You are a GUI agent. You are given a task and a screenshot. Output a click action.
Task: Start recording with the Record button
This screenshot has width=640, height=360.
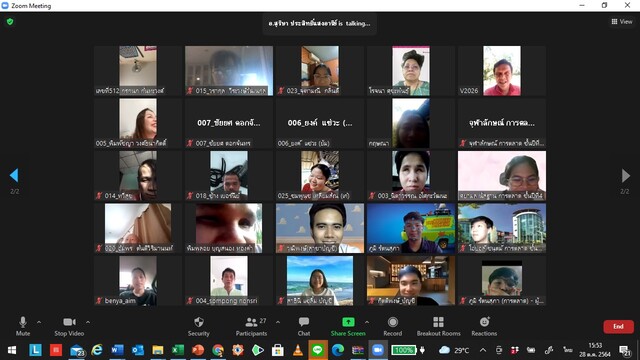click(393, 326)
